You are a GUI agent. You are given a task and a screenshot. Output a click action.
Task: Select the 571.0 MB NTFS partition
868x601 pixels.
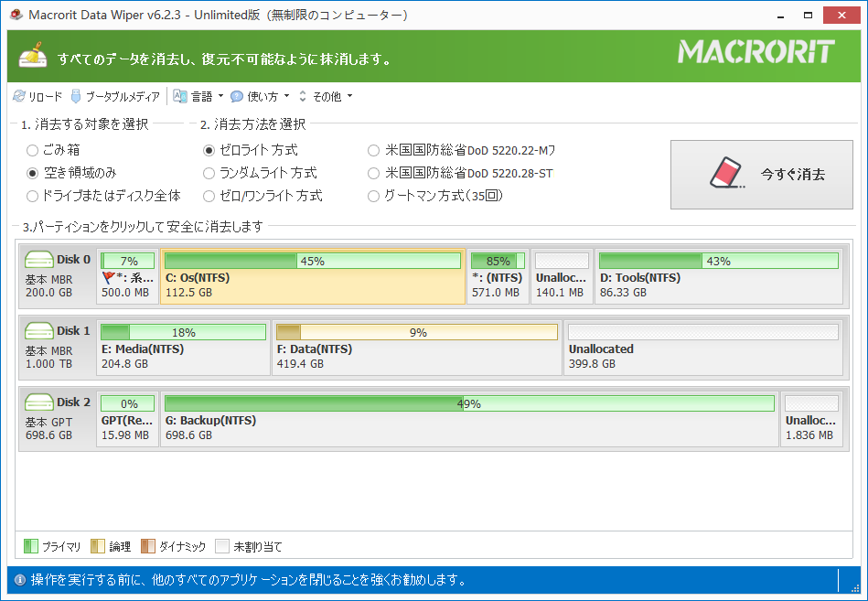click(x=498, y=276)
